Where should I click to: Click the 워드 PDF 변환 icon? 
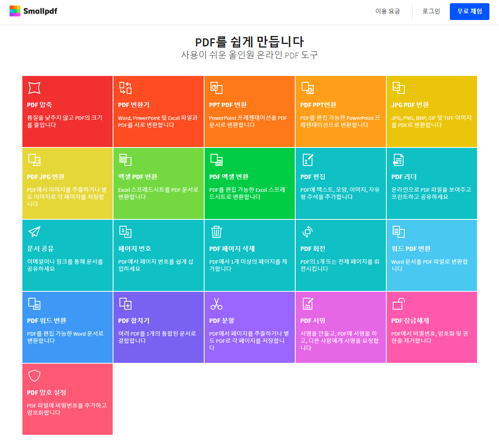pyautogui.click(x=399, y=232)
